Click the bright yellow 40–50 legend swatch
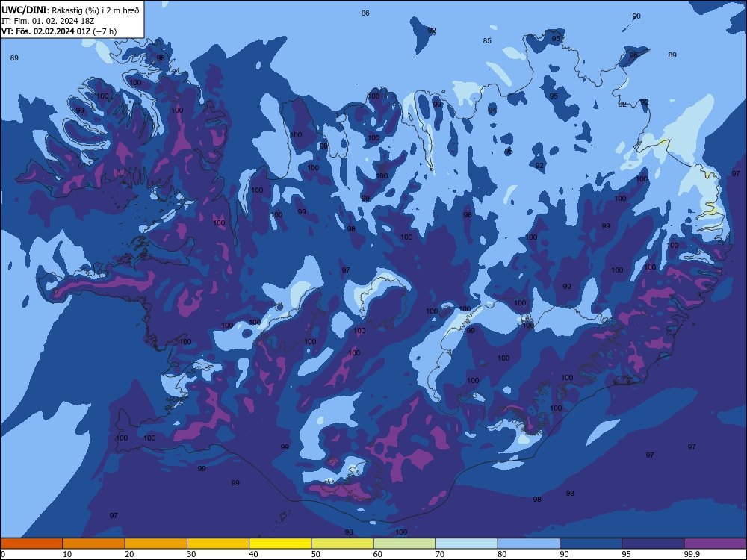The image size is (747, 560). click(280, 544)
